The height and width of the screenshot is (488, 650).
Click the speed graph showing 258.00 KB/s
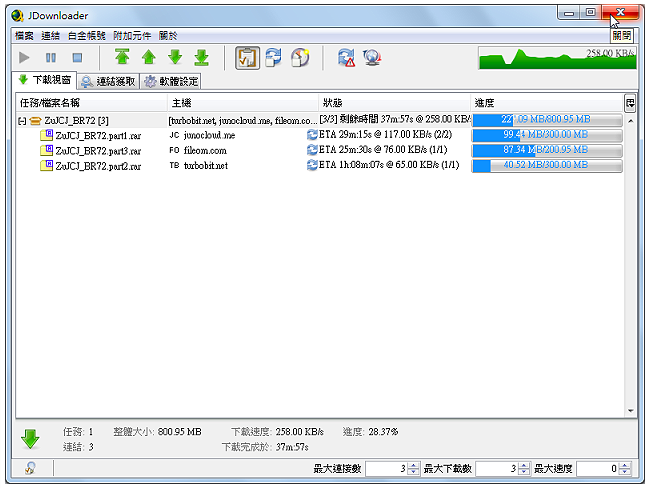pyautogui.click(x=557, y=58)
